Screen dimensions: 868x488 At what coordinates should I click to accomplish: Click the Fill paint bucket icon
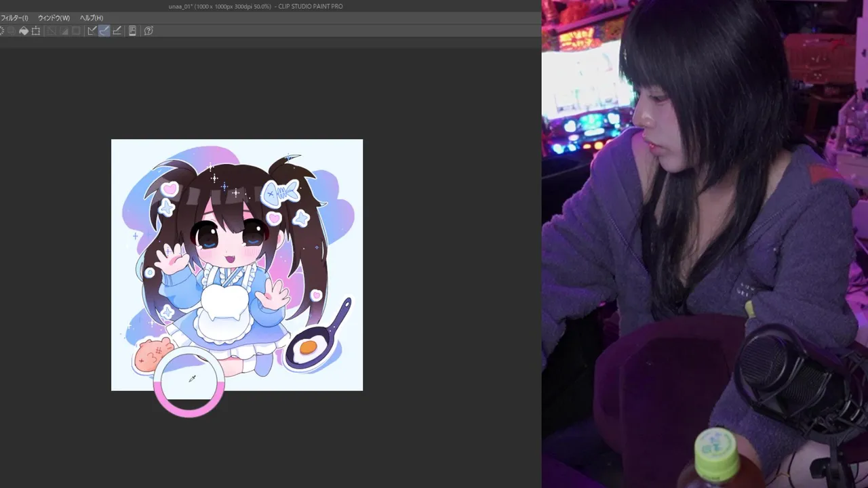(24, 30)
